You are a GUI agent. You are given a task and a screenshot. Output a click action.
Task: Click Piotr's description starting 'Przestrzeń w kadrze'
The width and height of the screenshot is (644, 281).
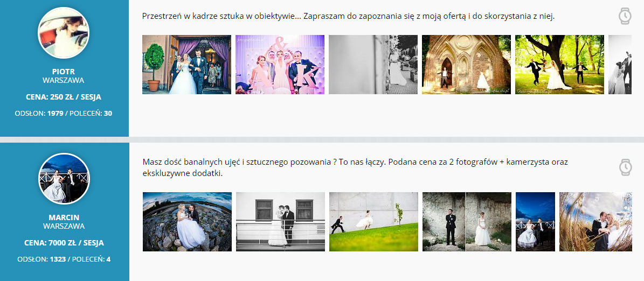(x=348, y=17)
